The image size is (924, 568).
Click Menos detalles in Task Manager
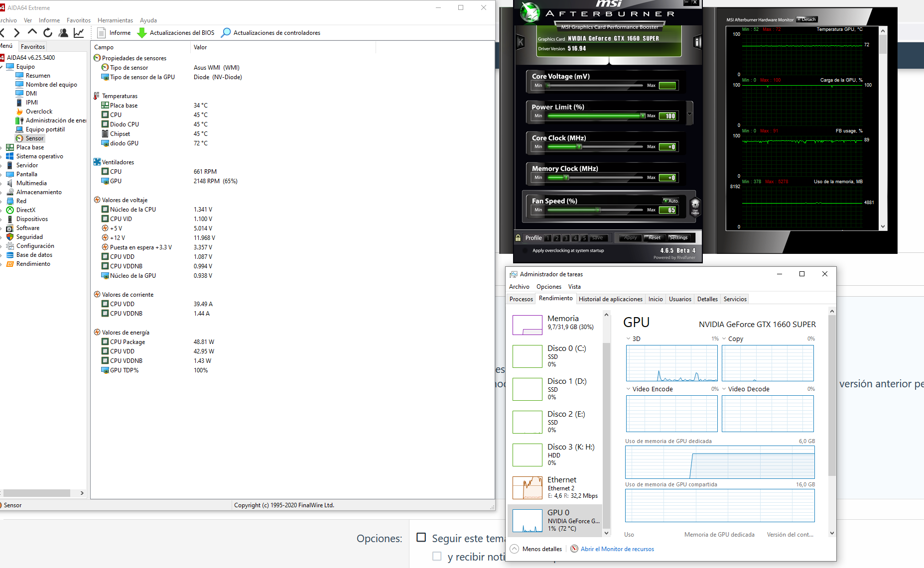536,549
